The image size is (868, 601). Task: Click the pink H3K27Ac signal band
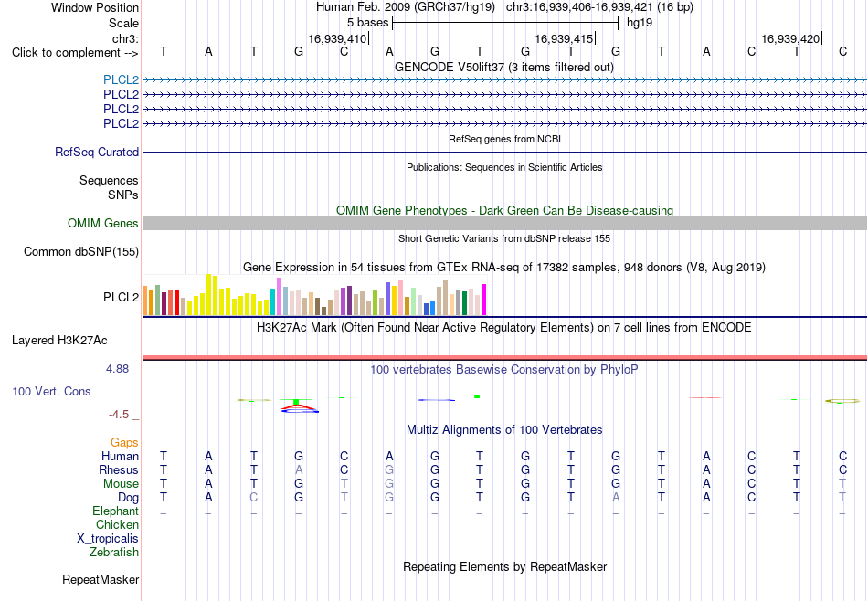point(504,357)
